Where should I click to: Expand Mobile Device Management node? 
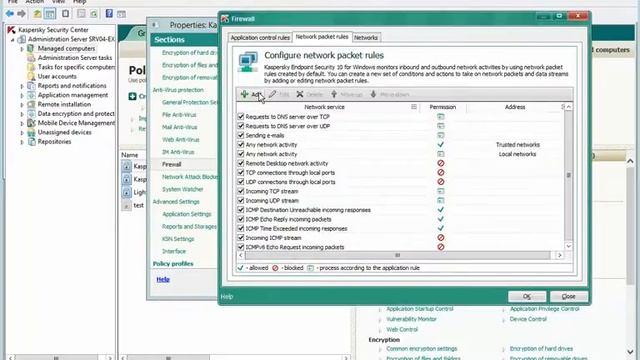[x=22, y=123]
